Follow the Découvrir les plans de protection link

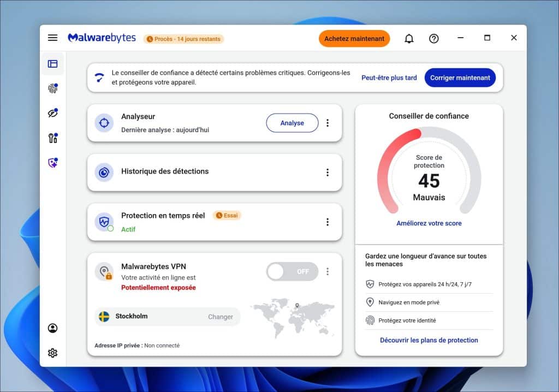point(429,340)
